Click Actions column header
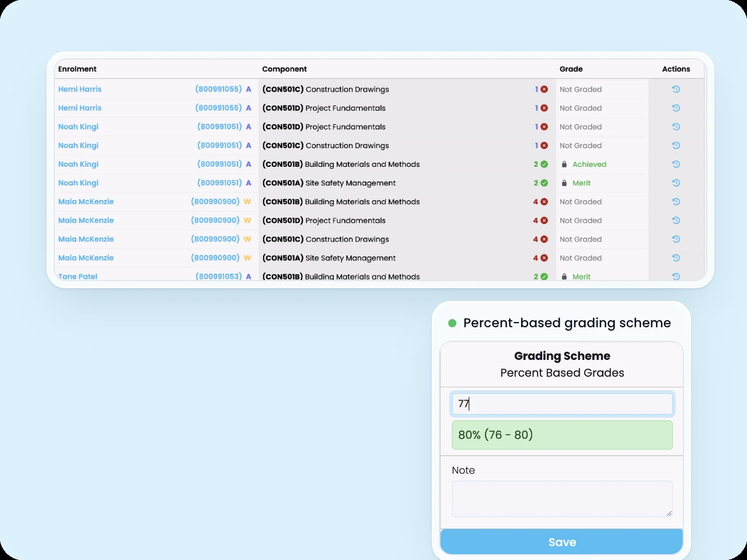This screenshot has height=560, width=747. (x=676, y=69)
